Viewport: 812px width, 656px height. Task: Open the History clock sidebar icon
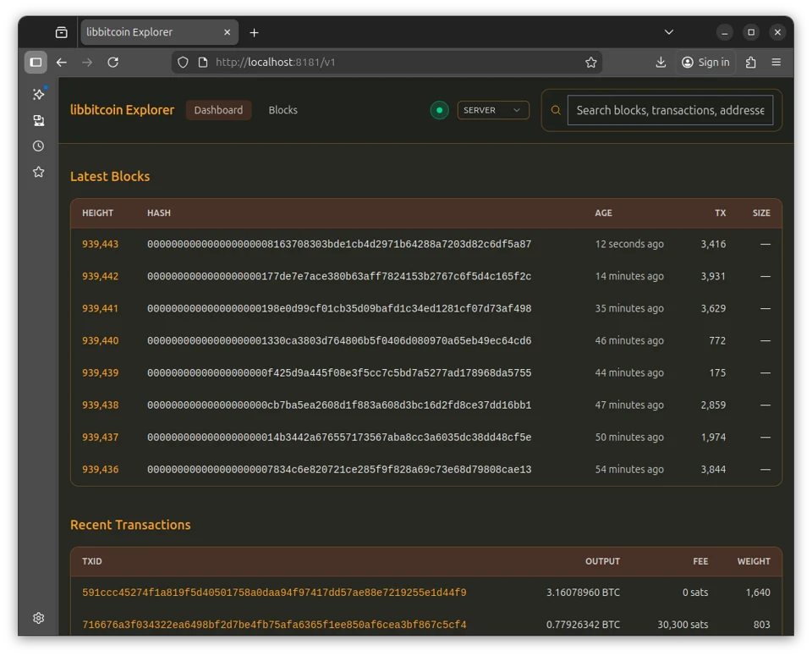[x=39, y=146]
